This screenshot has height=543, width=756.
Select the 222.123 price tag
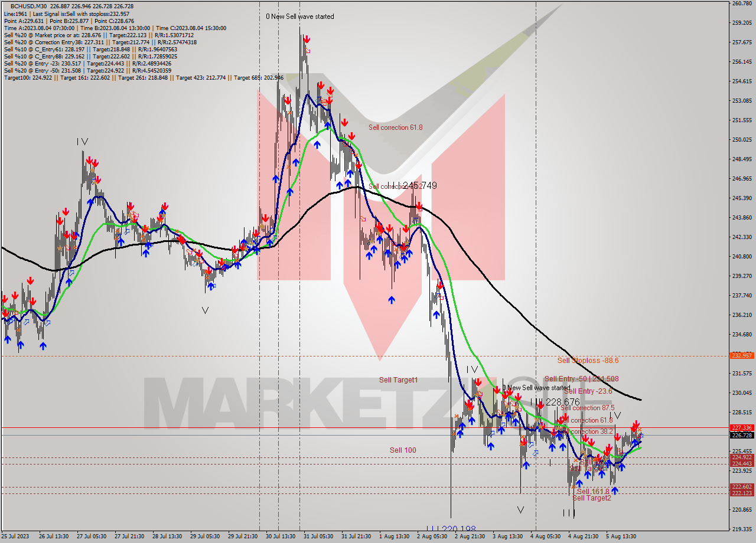pyautogui.click(x=742, y=493)
